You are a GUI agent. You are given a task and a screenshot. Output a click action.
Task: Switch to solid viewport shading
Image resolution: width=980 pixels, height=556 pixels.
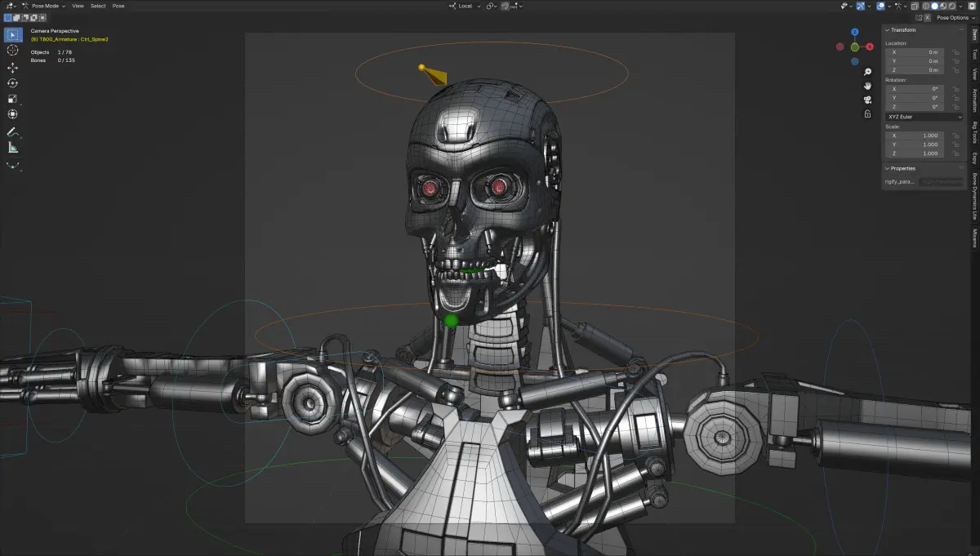935,7
